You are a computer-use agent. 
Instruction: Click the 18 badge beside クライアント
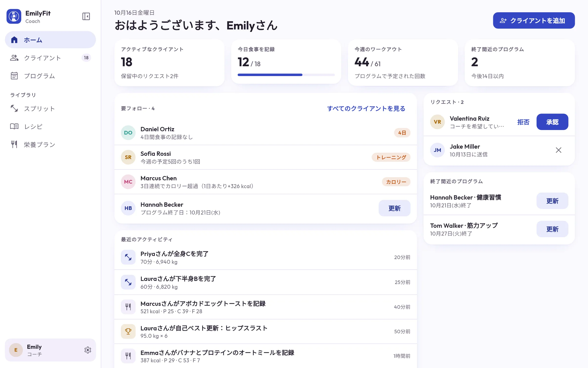coord(86,58)
